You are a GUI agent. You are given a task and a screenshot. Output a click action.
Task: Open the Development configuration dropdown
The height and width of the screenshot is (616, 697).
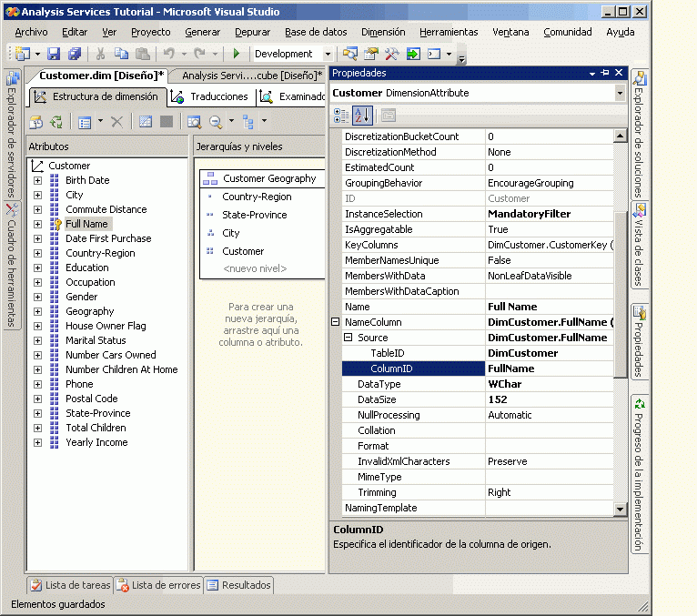tap(326, 55)
